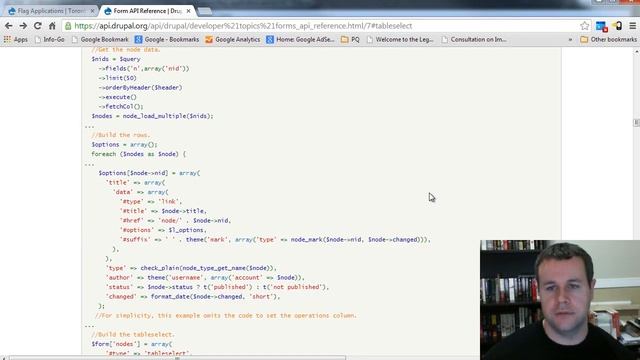Open a new tab with the new-tab button

(204, 11)
